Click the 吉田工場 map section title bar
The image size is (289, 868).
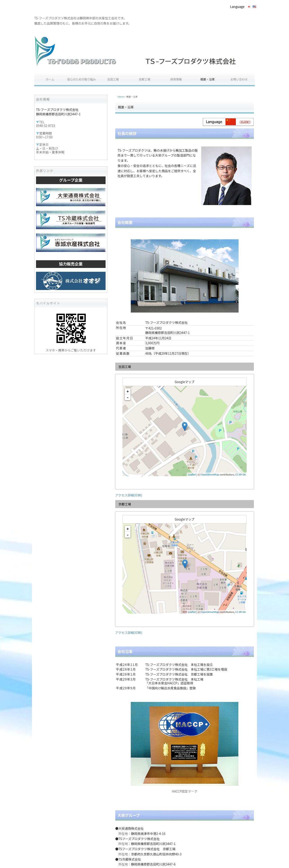click(x=184, y=367)
